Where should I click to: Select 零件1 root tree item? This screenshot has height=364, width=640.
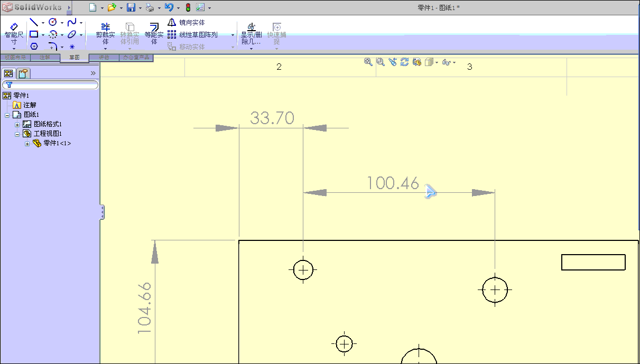click(21, 96)
